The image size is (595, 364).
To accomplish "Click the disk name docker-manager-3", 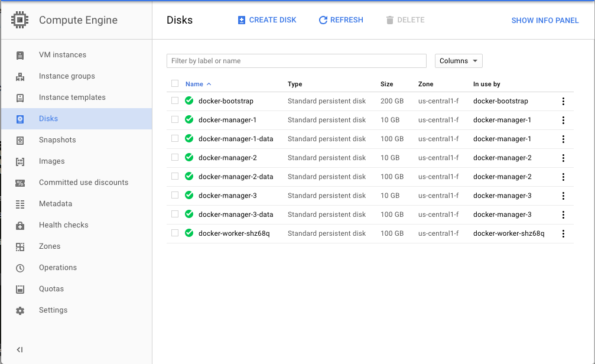I will click(227, 195).
